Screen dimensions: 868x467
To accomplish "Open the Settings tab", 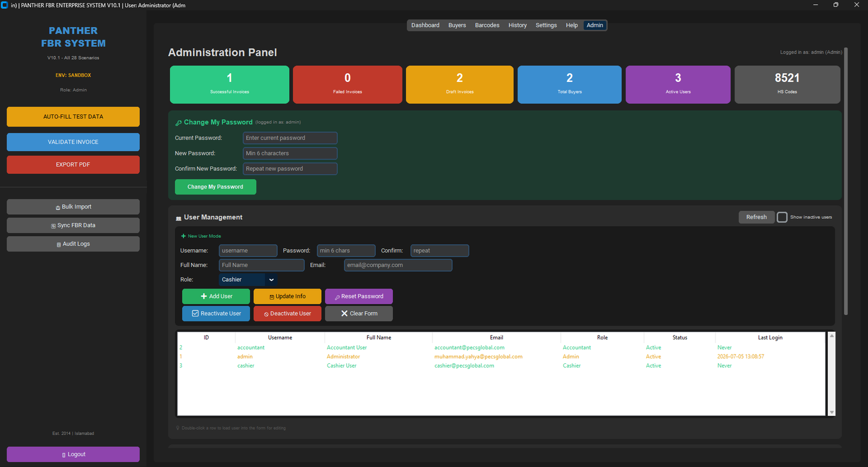I will click(x=546, y=26).
